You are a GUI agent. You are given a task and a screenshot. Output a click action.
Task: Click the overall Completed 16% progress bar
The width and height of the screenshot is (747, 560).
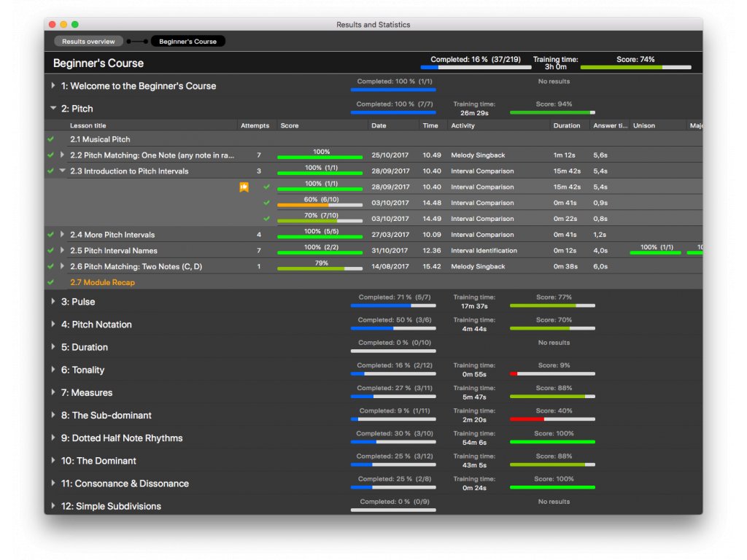pos(476,67)
